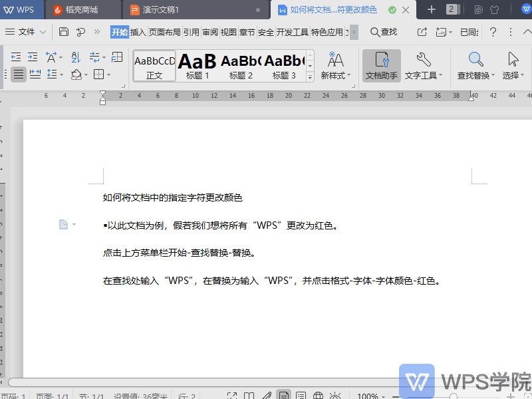Open the Chinese layout dropdown arrow
The width and height of the screenshot is (532, 399).
pyautogui.click(x=61, y=57)
